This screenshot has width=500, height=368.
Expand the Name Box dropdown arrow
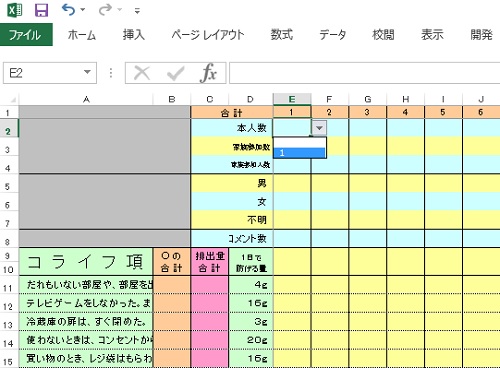(87, 72)
